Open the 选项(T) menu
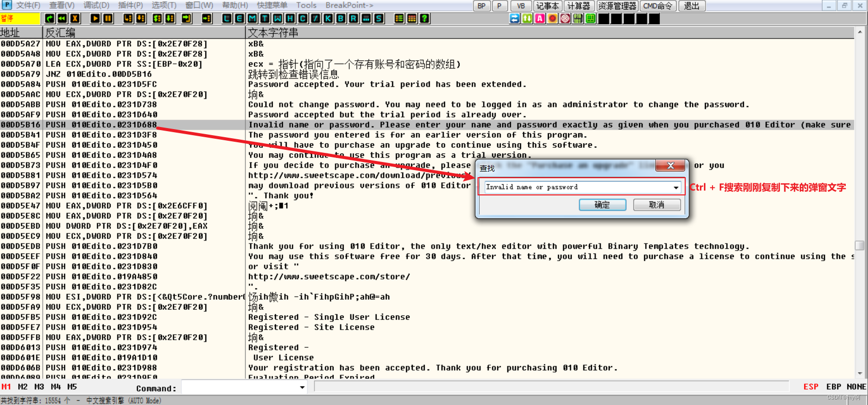Screen dimensions: 868x405 (164, 5)
